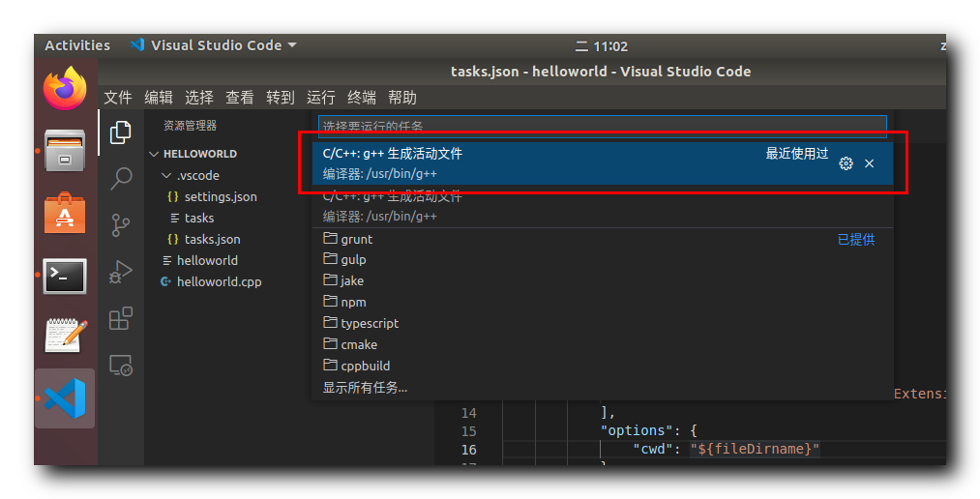Open the typescript task folder
This screenshot has width=980, height=499.
(x=603, y=324)
